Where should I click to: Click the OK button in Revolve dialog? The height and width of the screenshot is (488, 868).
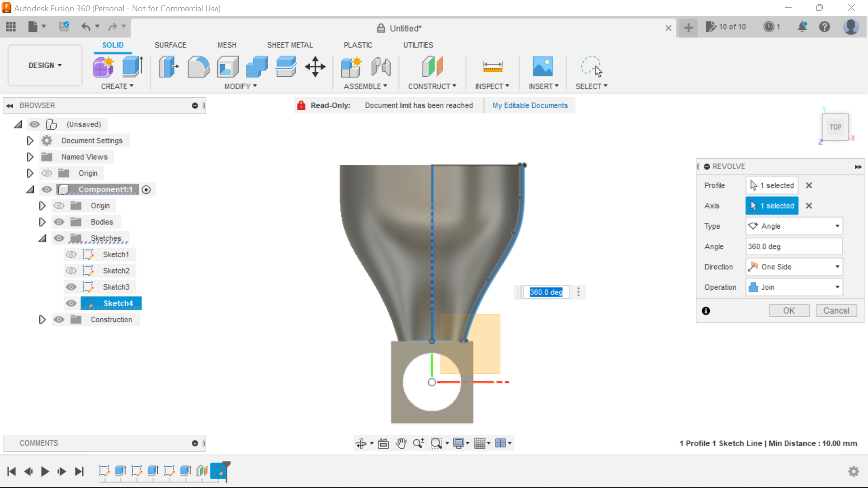point(789,310)
